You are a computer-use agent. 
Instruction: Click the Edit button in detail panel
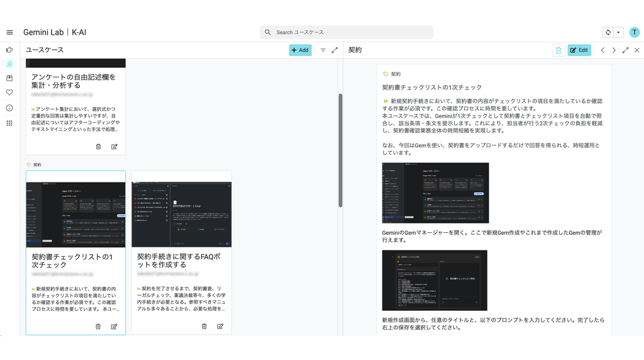pyautogui.click(x=579, y=50)
